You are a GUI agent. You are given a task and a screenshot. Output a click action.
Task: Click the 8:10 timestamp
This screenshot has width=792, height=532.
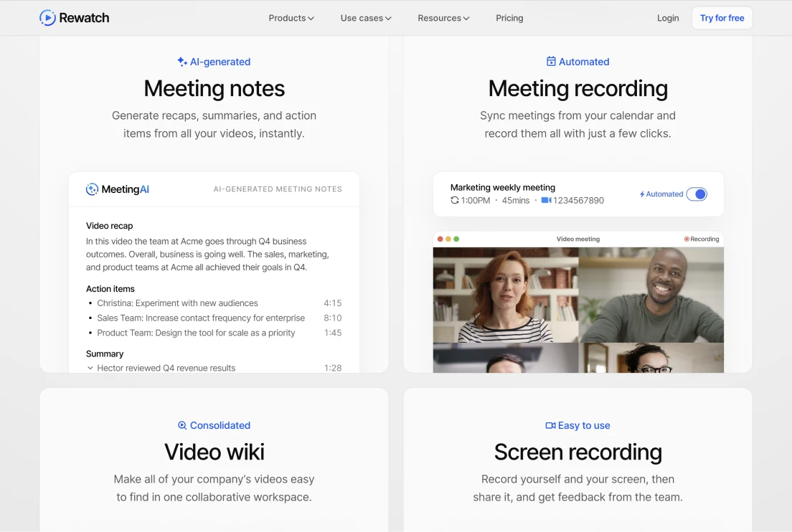point(332,318)
